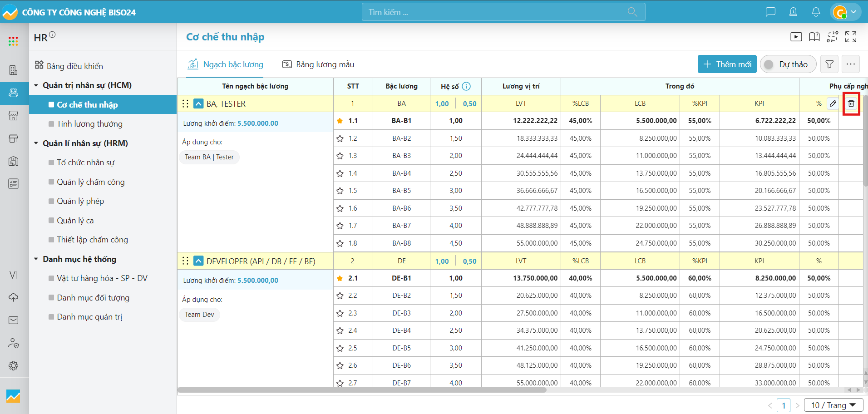Open the more options ellipsis button

[851, 64]
